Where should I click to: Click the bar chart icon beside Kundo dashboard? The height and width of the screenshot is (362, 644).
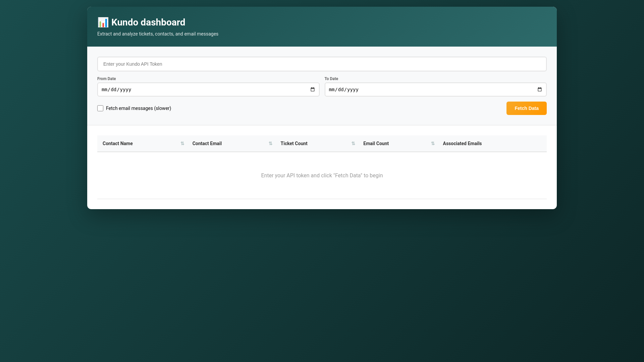coord(103,22)
